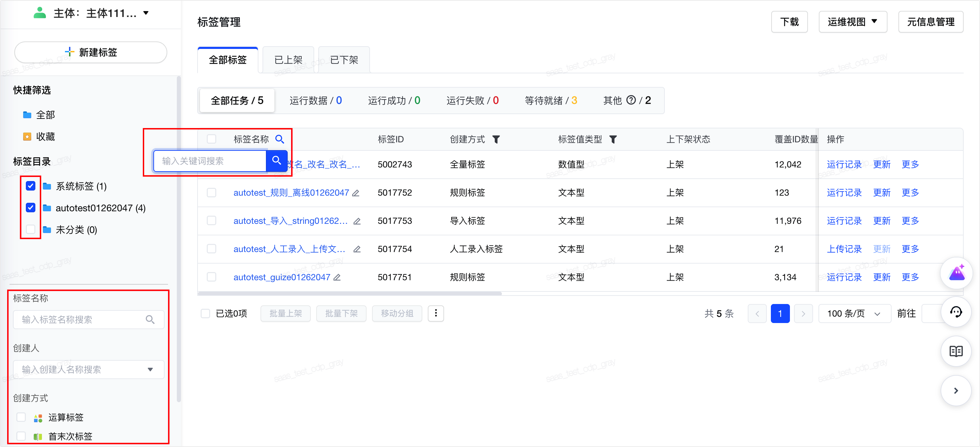Open 上传记录 for tag 5017754
980x447 pixels.
pos(844,249)
